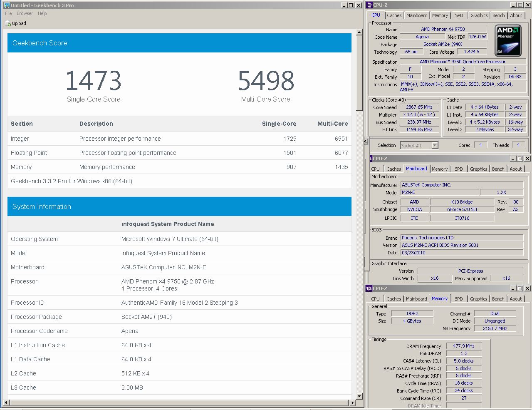Open the Caches tab in the Mainboard CPU-Z window
Image resolution: width=532 pixels, height=410 pixels.
tap(393, 169)
